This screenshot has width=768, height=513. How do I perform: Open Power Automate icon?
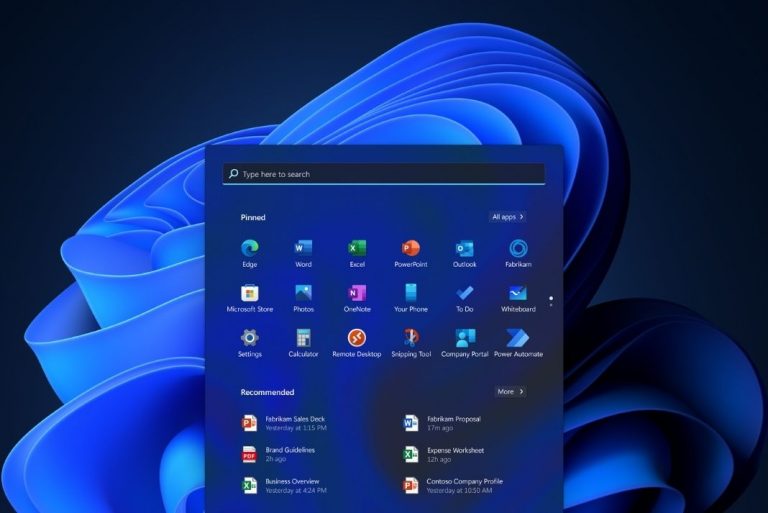[518, 339]
